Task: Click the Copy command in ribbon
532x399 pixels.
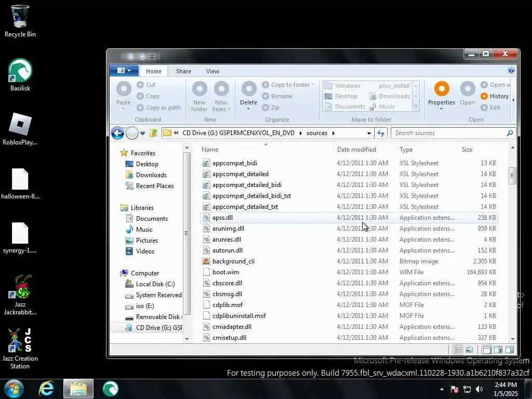Action: coord(148,96)
